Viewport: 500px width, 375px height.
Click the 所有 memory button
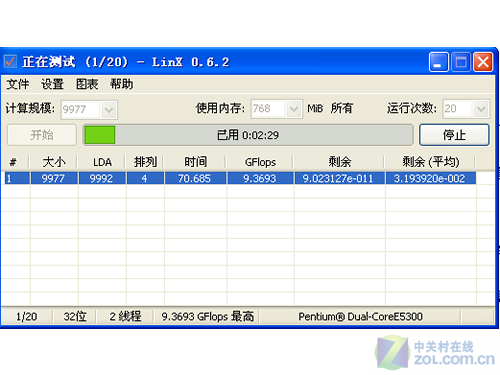point(342,108)
